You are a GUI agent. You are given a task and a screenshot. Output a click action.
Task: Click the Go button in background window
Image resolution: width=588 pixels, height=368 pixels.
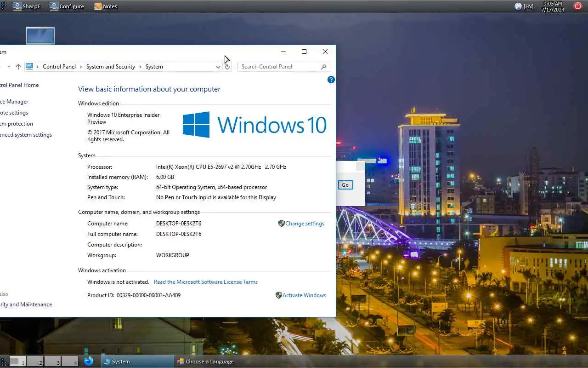345,185
